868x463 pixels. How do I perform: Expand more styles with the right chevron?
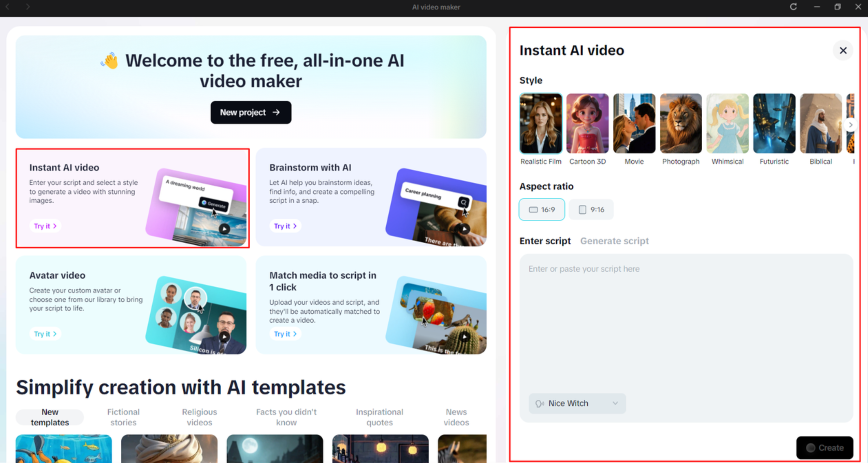point(851,125)
